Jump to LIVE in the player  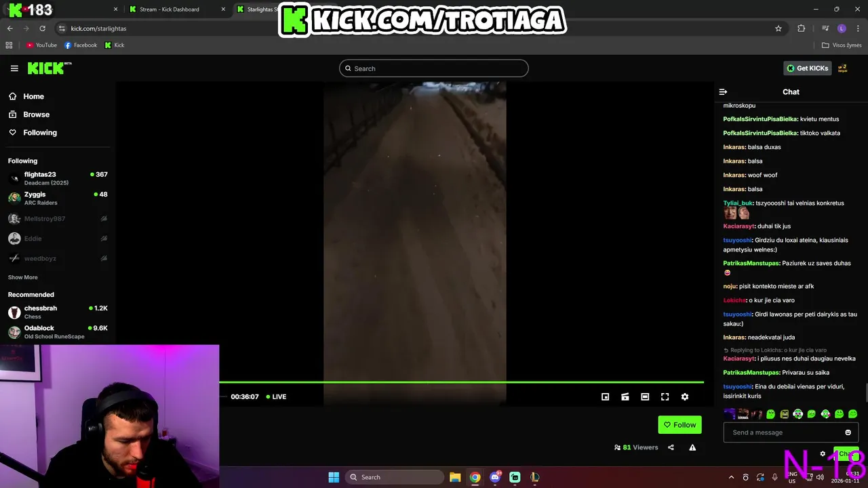click(276, 397)
